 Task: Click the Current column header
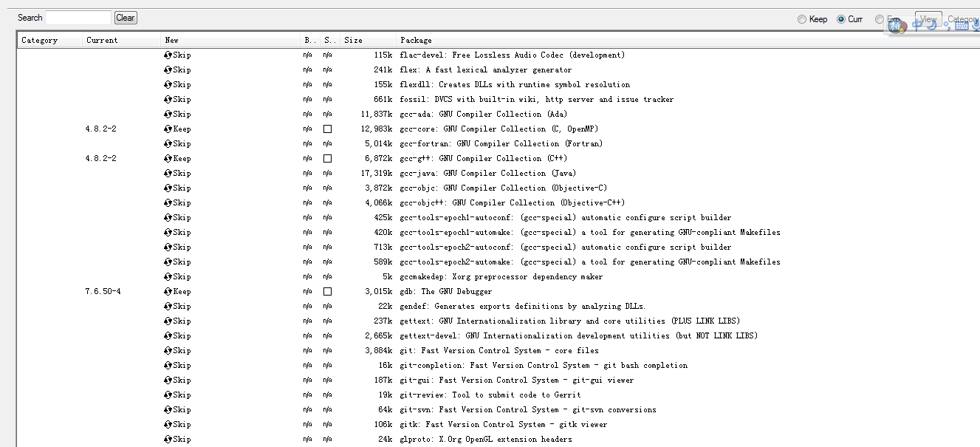[121, 40]
